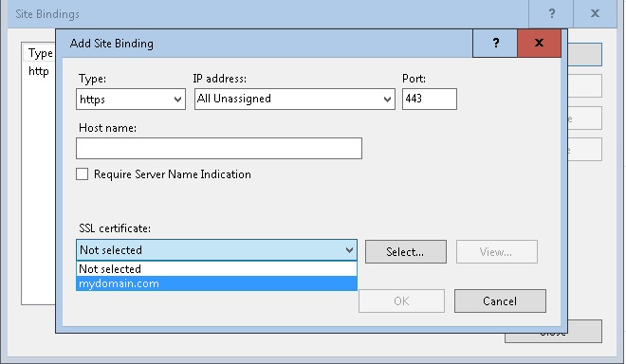Viewport: 626px width, 364px height.
Task: Click the Select... certificate button
Action: [406, 251]
